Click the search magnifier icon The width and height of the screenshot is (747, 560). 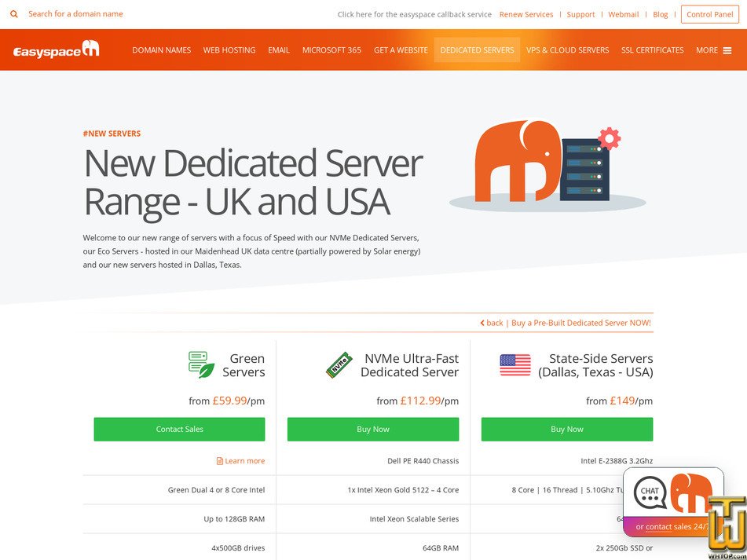coord(14,14)
